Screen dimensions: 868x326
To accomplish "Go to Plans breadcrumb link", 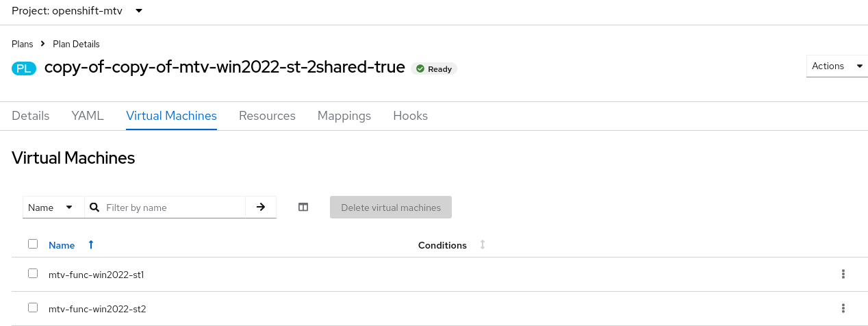I will pos(23,44).
